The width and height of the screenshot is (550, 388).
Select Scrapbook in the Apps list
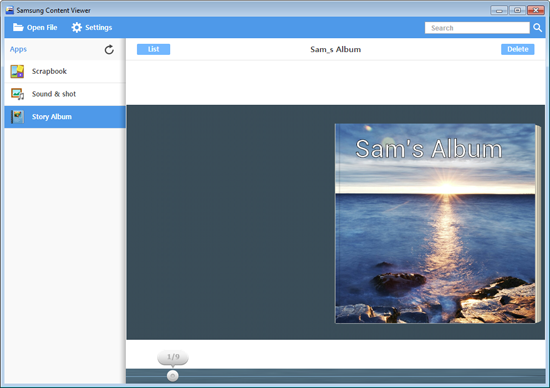pyautogui.click(x=65, y=71)
